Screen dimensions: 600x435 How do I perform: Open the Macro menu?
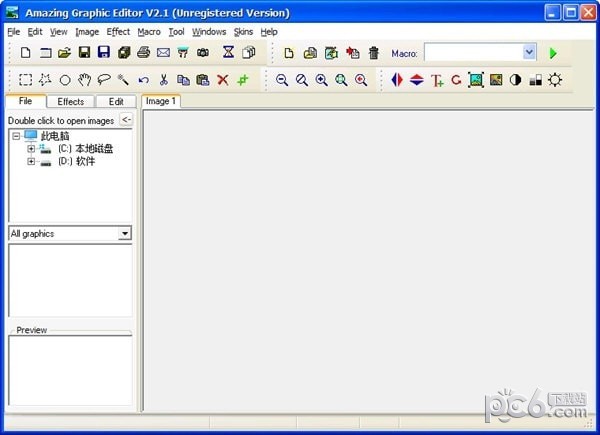(x=149, y=32)
